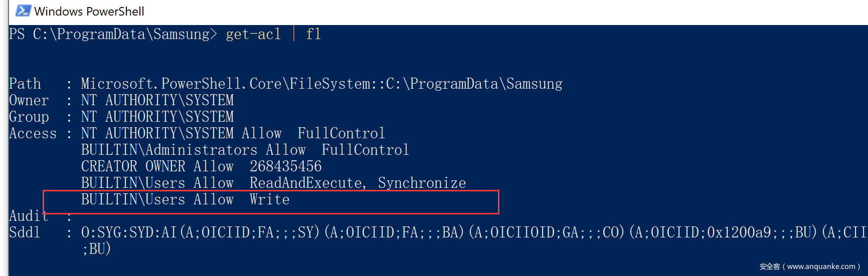Click the Microsoft.PowerShell.Core FileSystem path value

point(321,84)
